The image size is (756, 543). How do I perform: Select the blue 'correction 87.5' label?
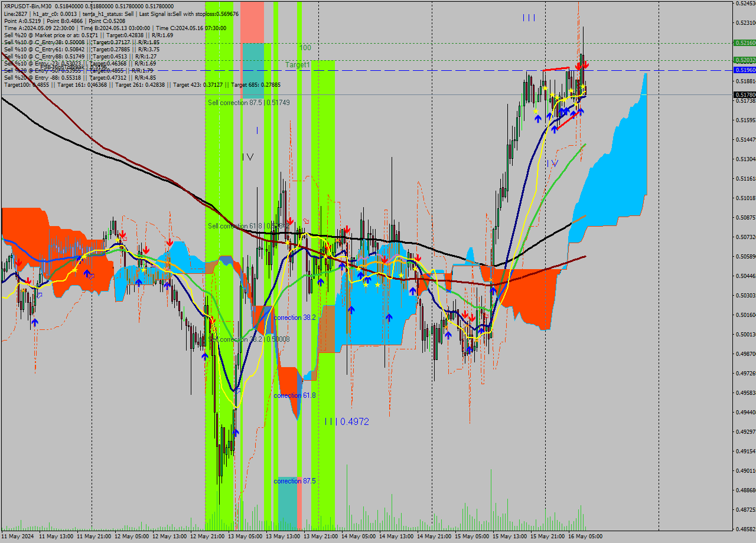[x=295, y=481]
